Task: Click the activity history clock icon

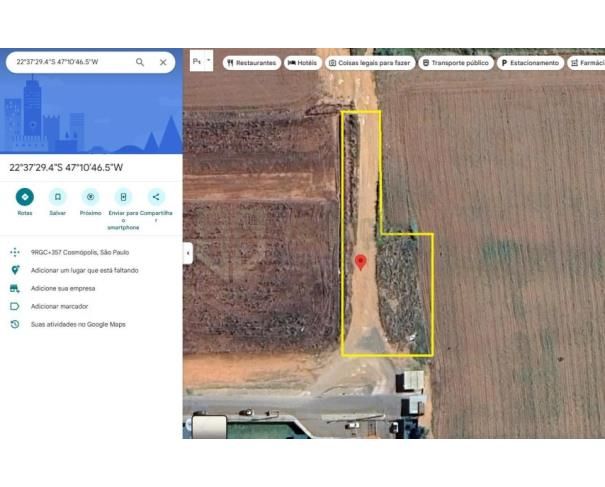Action: click(15, 324)
